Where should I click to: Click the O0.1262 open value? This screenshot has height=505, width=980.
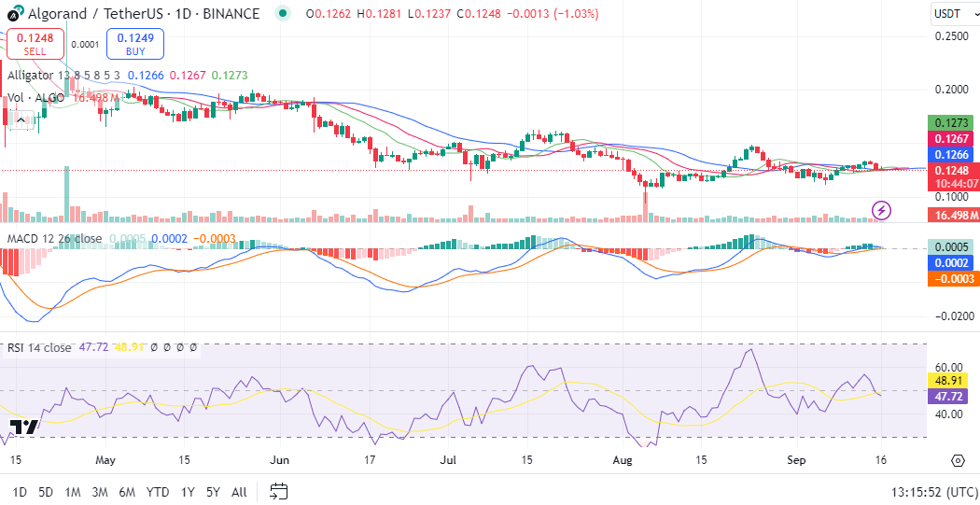(x=329, y=13)
